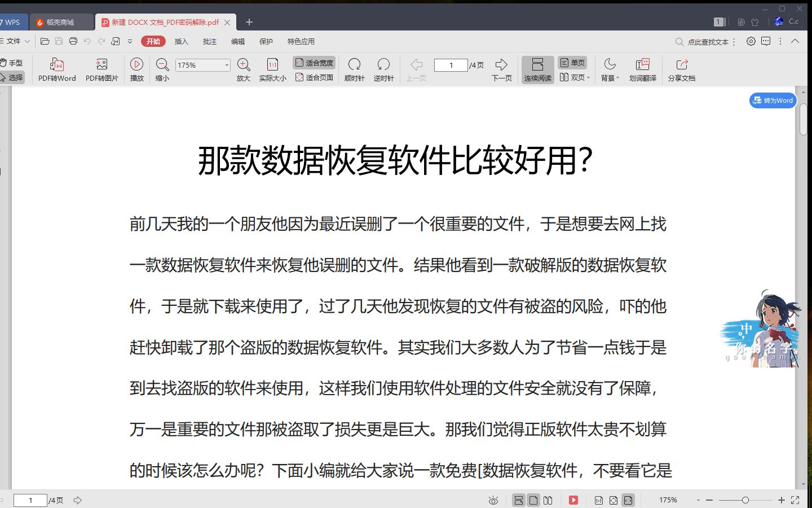812x508 pixels.
Task: Open the 175% zoom level dropdown
Action: click(x=228, y=65)
